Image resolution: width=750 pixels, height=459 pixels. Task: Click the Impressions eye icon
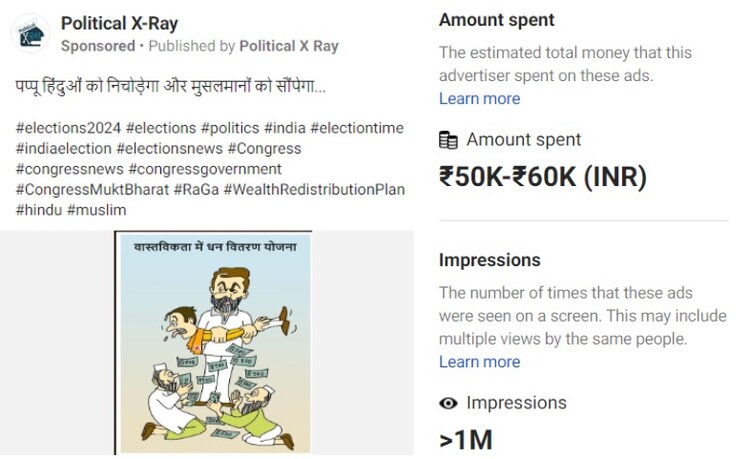(448, 403)
